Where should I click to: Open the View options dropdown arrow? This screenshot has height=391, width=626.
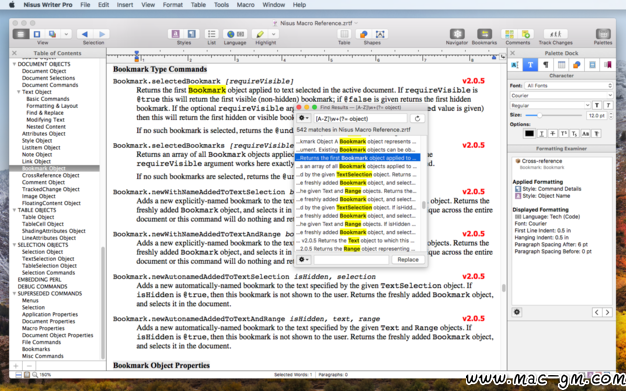66,34
